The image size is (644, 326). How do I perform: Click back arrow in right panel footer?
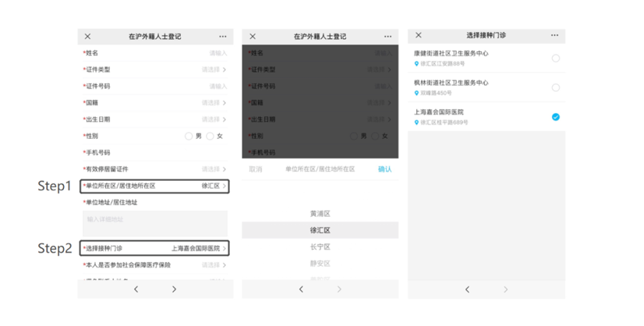tap(467, 289)
